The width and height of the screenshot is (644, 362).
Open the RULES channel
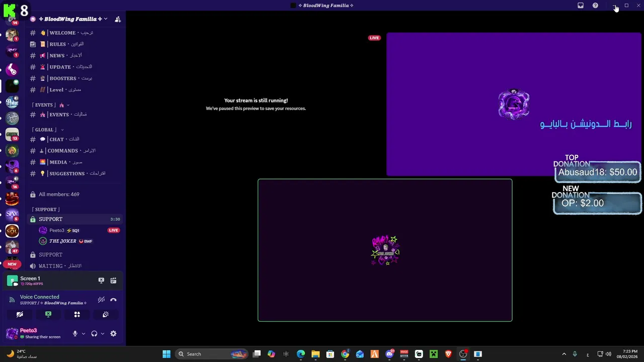(75, 44)
